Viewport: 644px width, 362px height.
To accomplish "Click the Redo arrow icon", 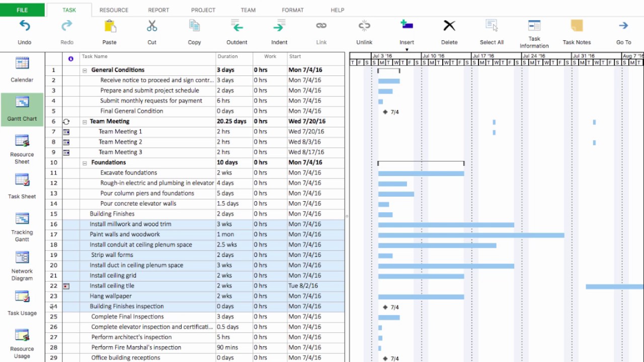I will coord(66,26).
